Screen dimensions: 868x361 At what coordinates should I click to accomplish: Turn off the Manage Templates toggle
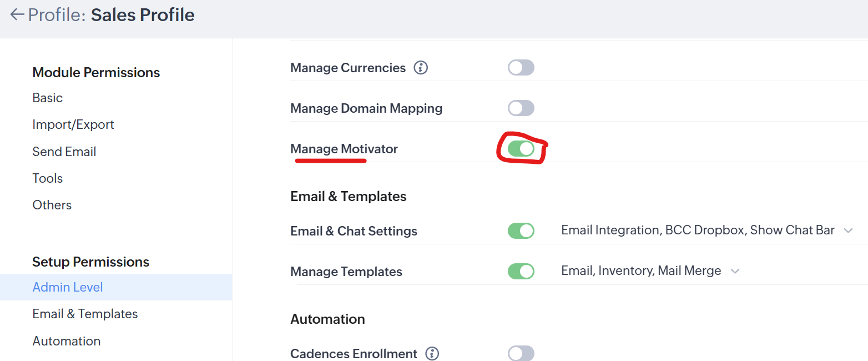pyautogui.click(x=521, y=271)
